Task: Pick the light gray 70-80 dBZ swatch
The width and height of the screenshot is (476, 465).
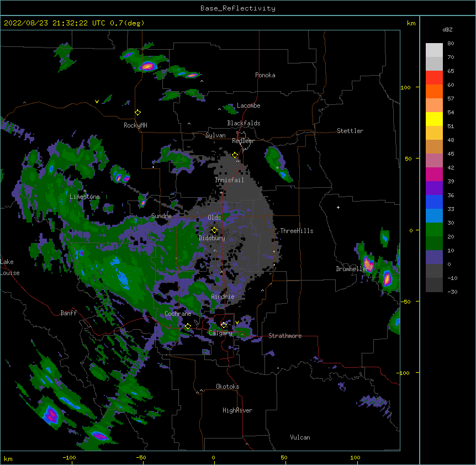Action: point(434,50)
